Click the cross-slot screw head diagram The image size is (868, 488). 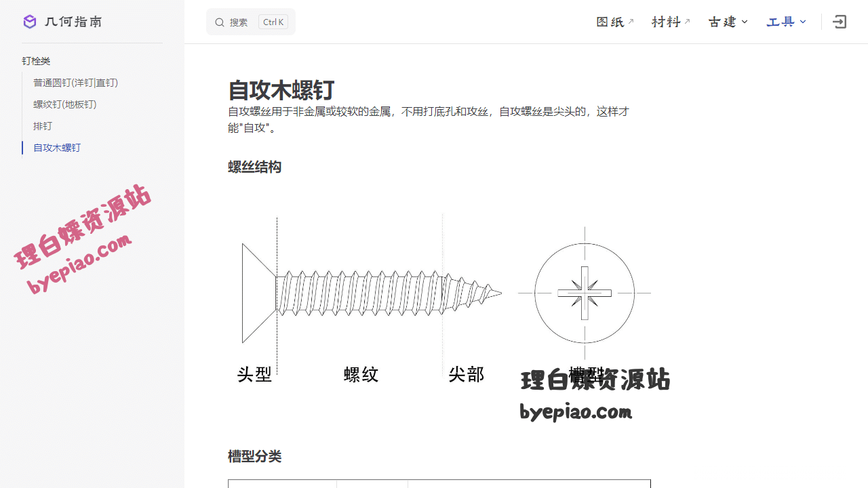pos(585,293)
